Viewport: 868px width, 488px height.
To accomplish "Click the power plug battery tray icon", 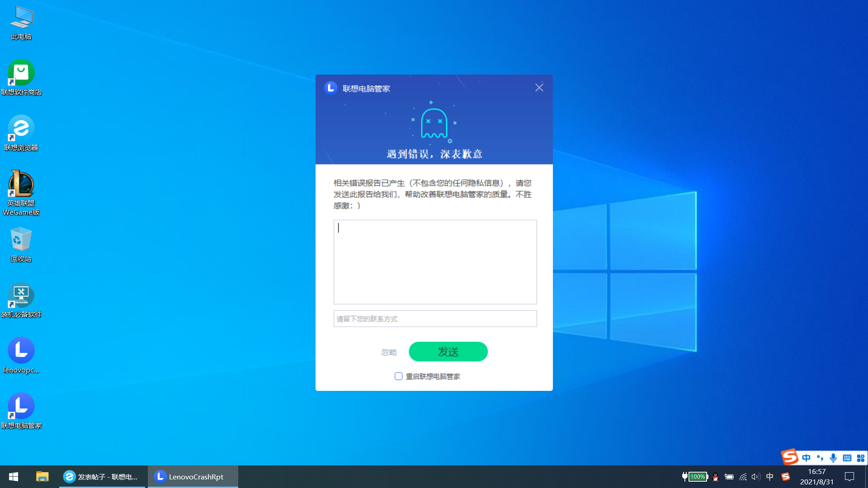I will (x=729, y=477).
